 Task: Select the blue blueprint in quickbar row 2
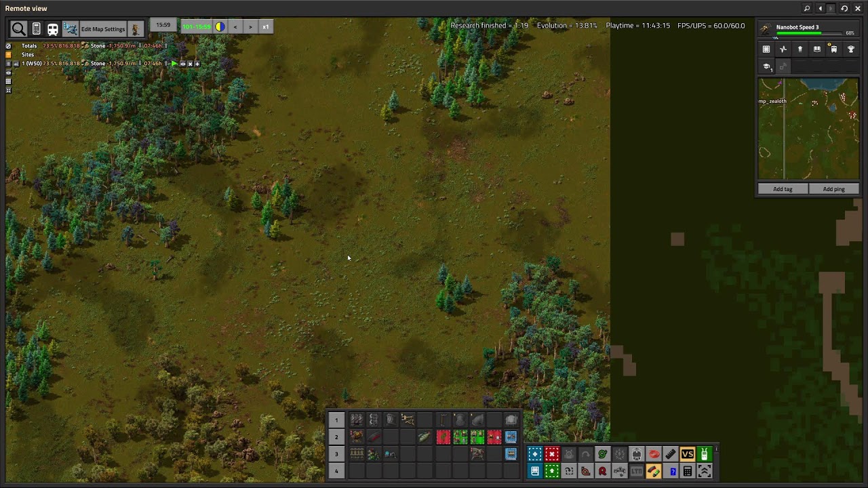tap(511, 437)
